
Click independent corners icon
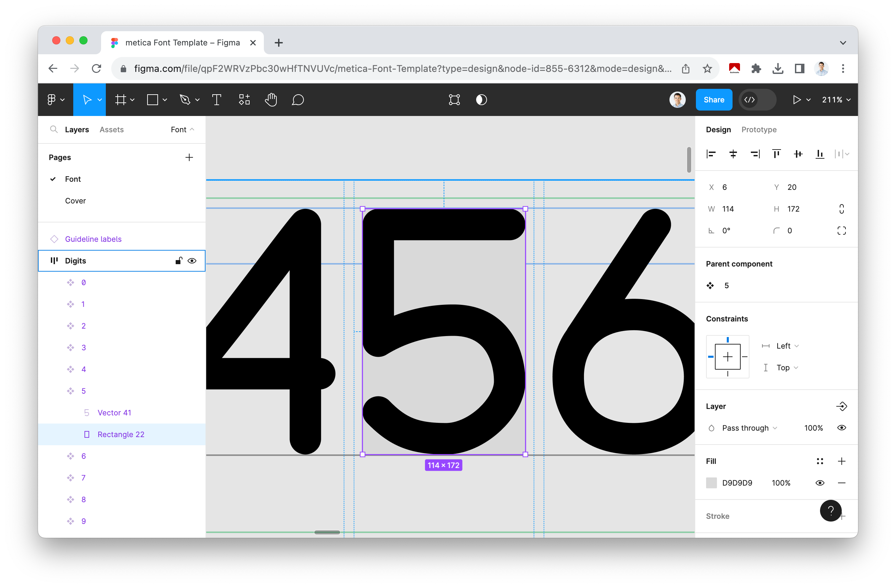point(841,230)
